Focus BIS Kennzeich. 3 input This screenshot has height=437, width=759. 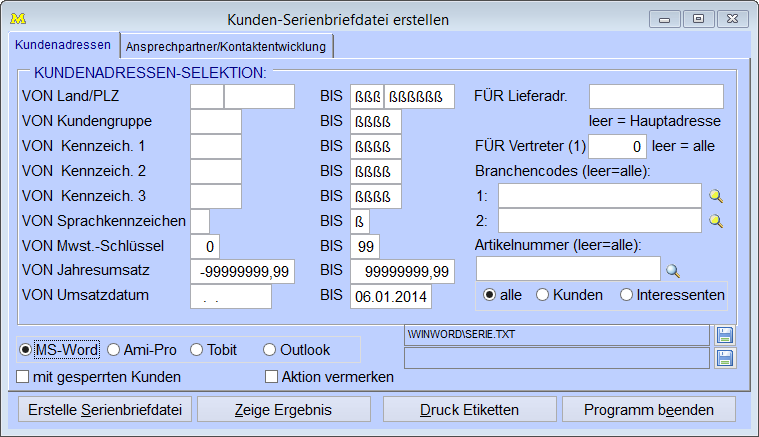tap(376, 196)
